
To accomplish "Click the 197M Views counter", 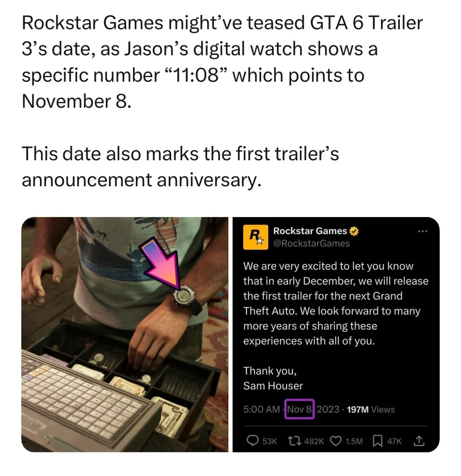I will tap(371, 409).
